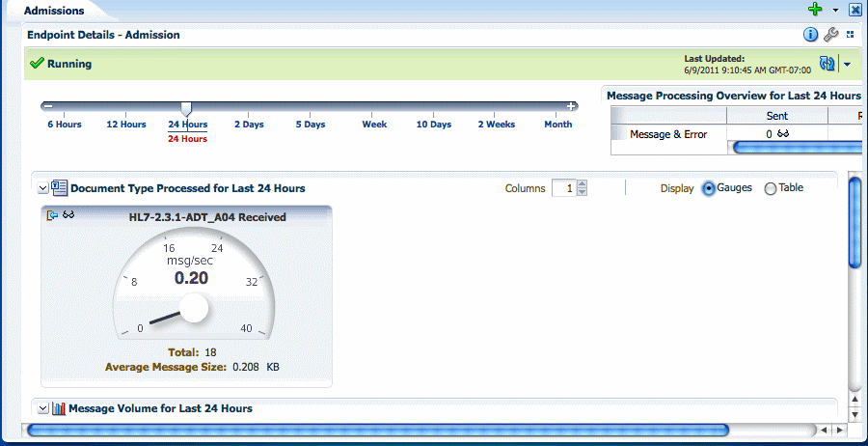Viewport: 868px width, 446px height.
Task: Click the Message & Error row label
Action: click(668, 134)
